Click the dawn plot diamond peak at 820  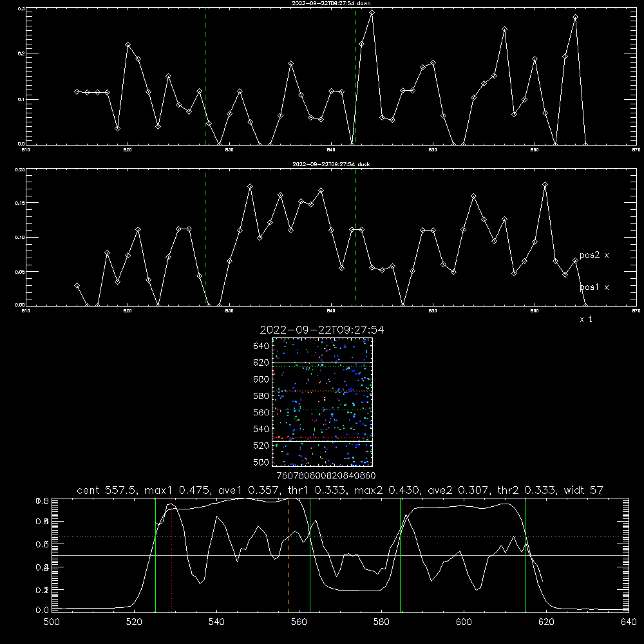[x=128, y=45]
